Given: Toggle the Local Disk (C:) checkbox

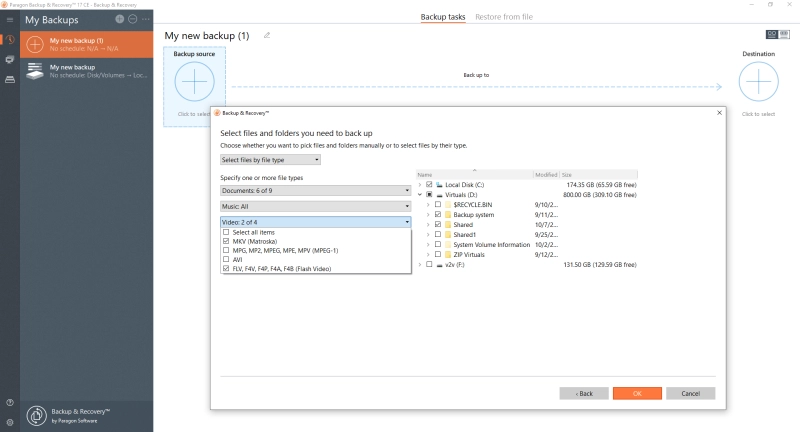Looking at the screenshot, I should point(429,185).
